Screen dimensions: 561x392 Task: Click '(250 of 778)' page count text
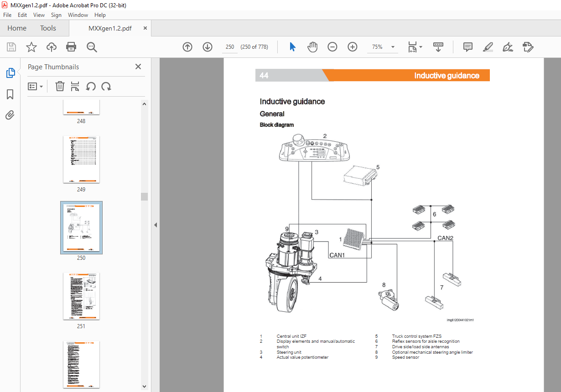[x=255, y=47]
